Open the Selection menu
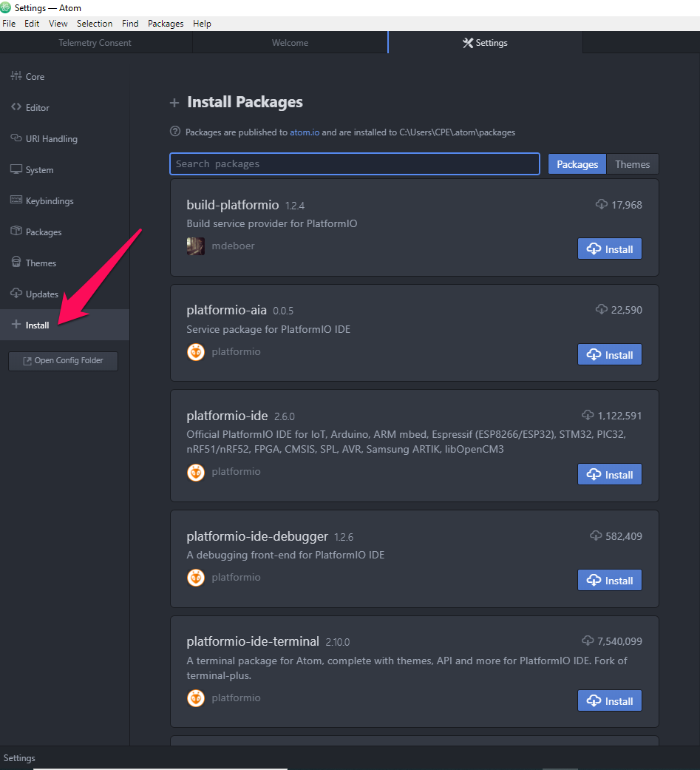 (95, 24)
